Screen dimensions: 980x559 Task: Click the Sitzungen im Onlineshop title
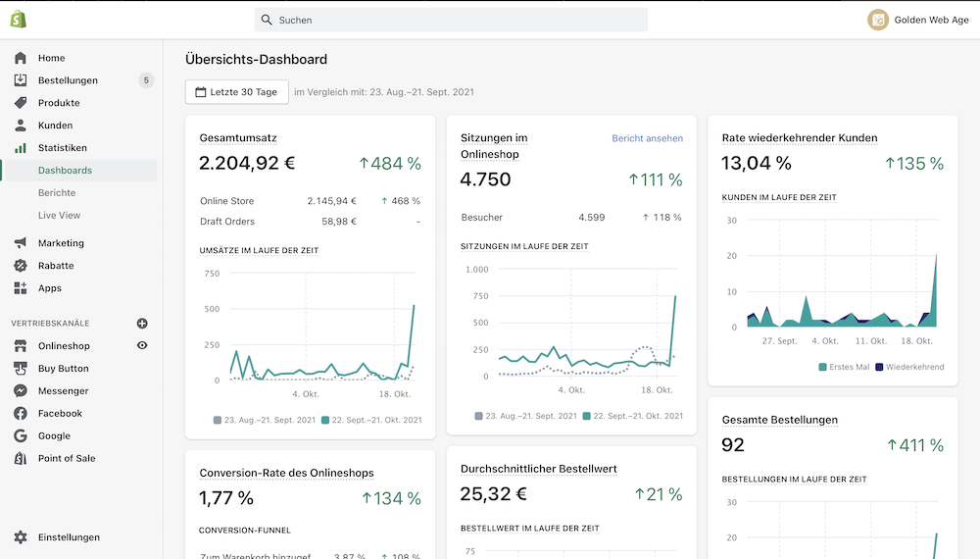click(494, 146)
